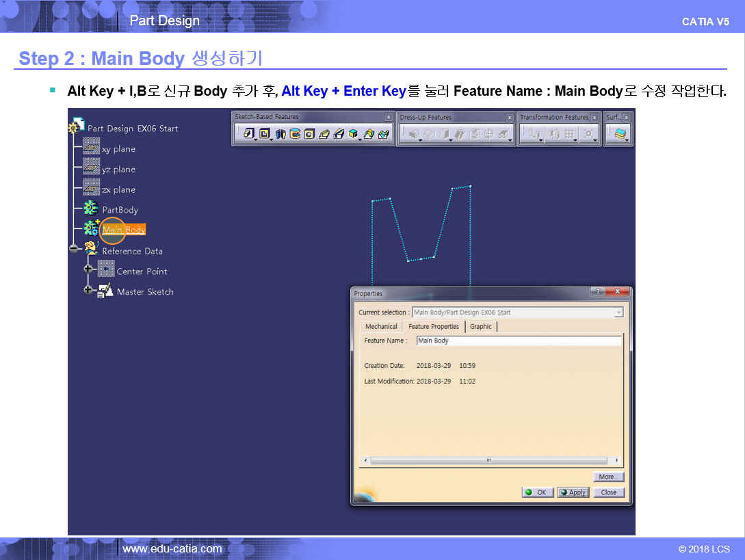Choose the Groove tool icon
Image resolution: width=745 pixels, height=560 pixels.
pos(295,134)
